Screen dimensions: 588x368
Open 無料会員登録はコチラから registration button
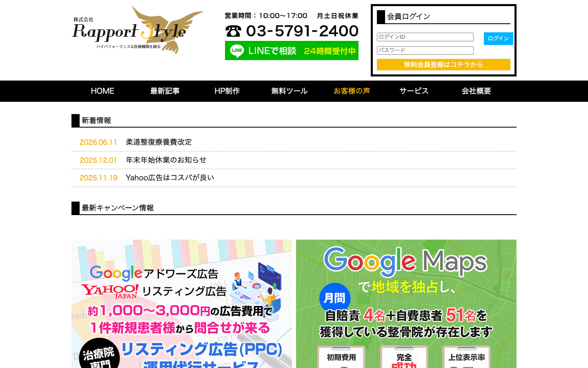[443, 65]
